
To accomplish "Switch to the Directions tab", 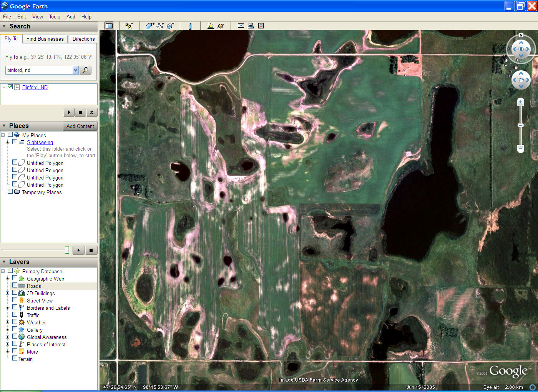I will (x=83, y=39).
